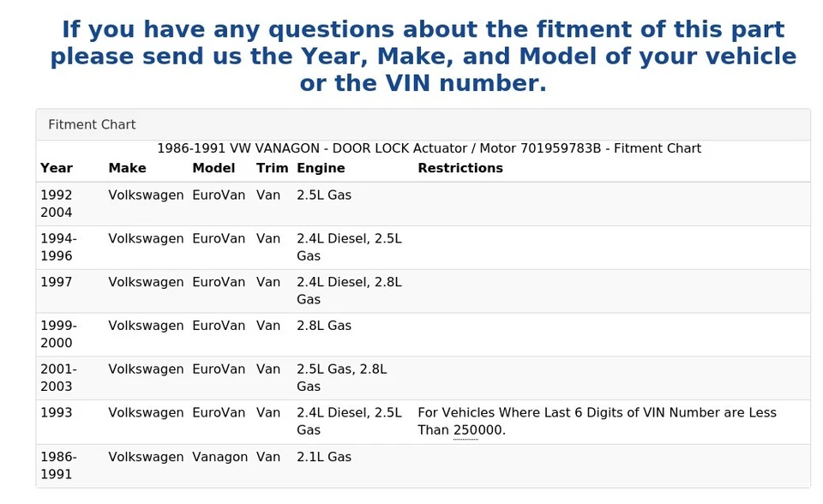Click the Model column header
This screenshot has width=823, height=504.
pos(213,168)
